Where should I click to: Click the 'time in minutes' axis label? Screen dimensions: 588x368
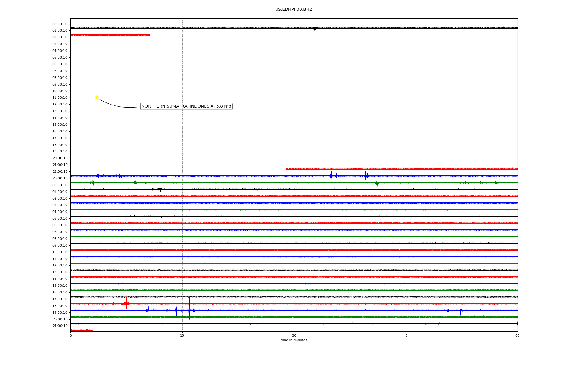click(294, 340)
